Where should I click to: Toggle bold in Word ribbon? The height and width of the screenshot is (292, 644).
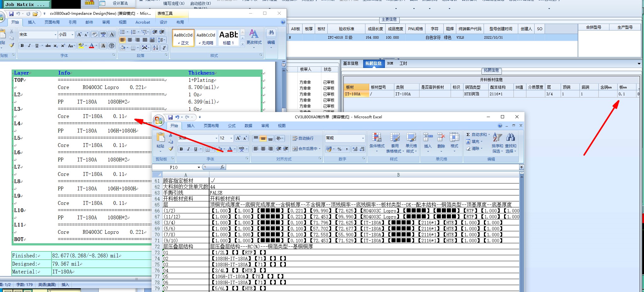tap(22, 46)
